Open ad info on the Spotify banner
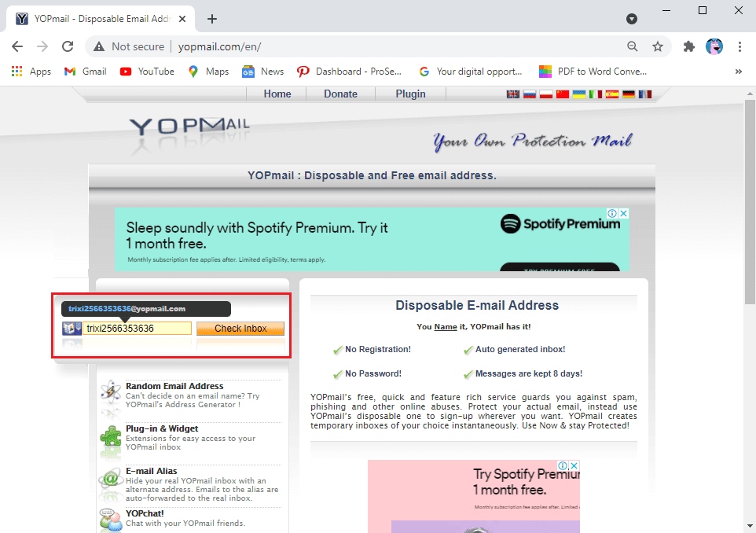Screen dimensions: 756x533 pos(612,213)
